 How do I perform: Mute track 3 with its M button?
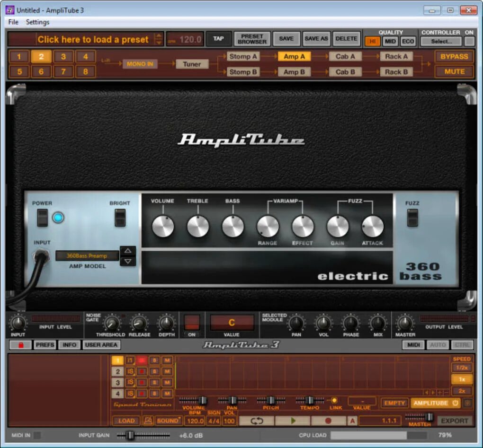click(167, 382)
